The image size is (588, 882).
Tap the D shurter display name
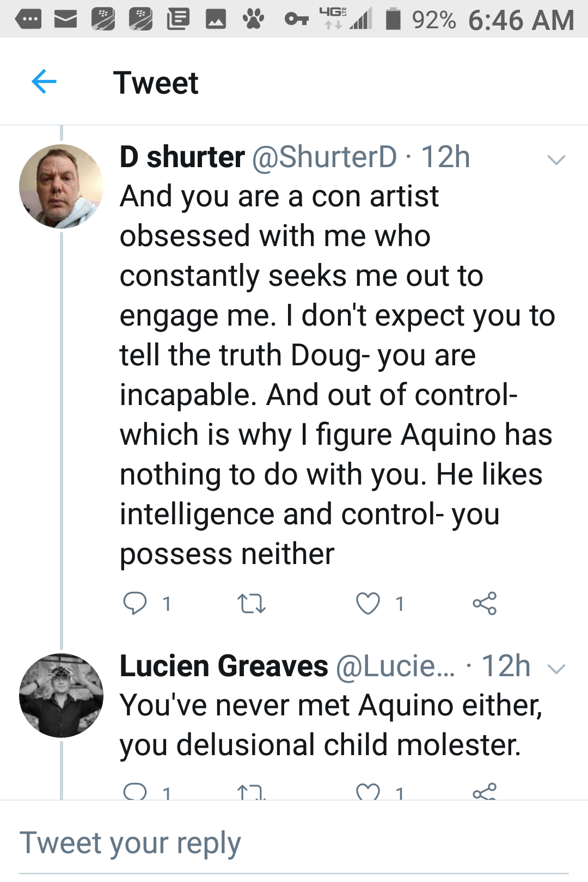(182, 157)
